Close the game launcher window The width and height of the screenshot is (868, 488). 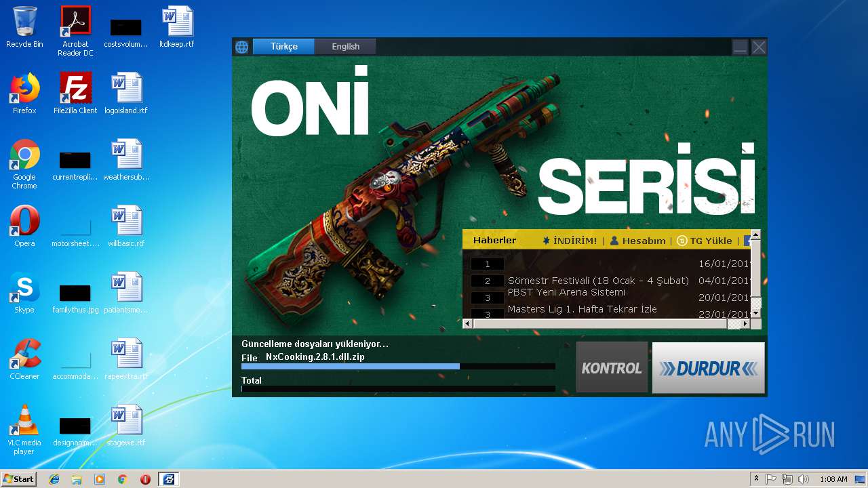[x=759, y=47]
